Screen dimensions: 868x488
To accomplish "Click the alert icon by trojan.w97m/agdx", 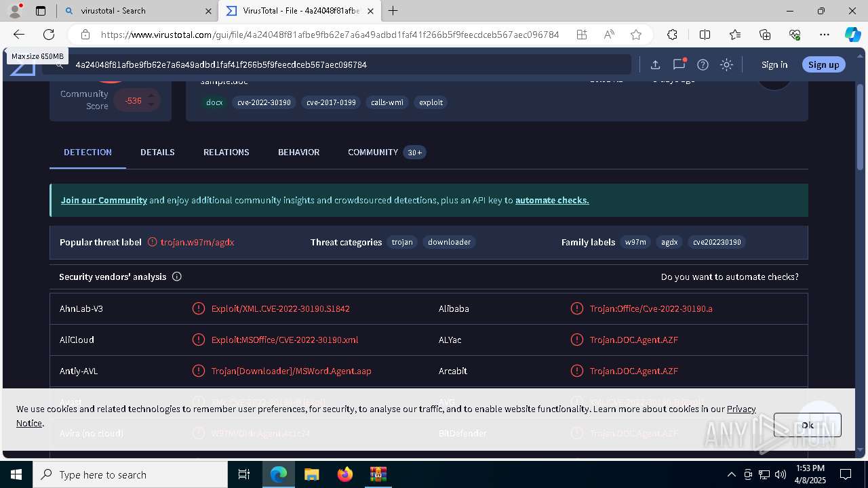I will pos(153,242).
